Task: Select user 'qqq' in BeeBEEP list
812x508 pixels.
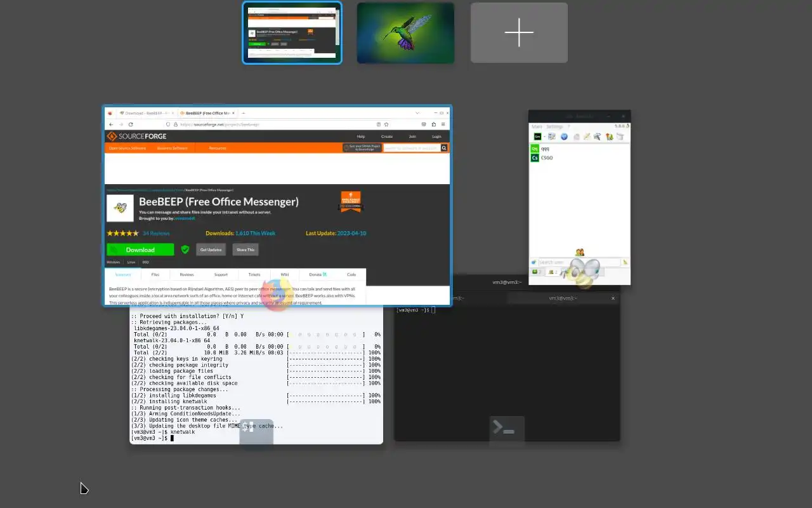Action: (x=579, y=149)
